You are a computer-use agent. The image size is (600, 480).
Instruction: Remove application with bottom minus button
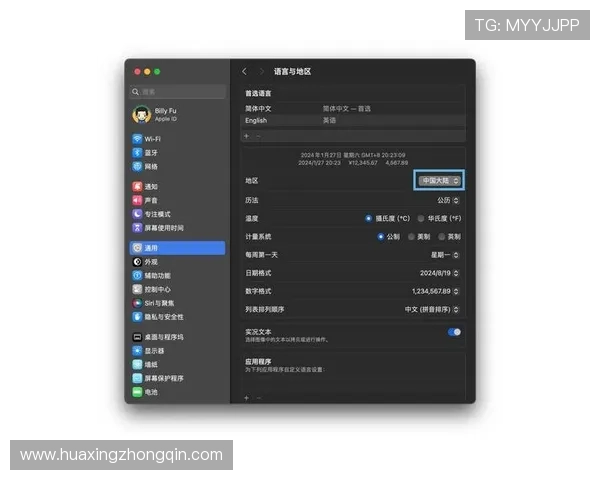259,398
